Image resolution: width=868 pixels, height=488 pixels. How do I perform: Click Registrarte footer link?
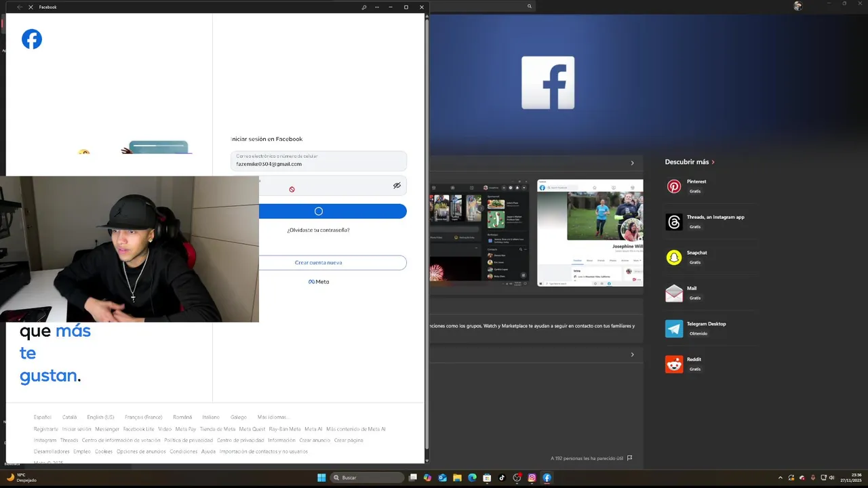point(46,429)
